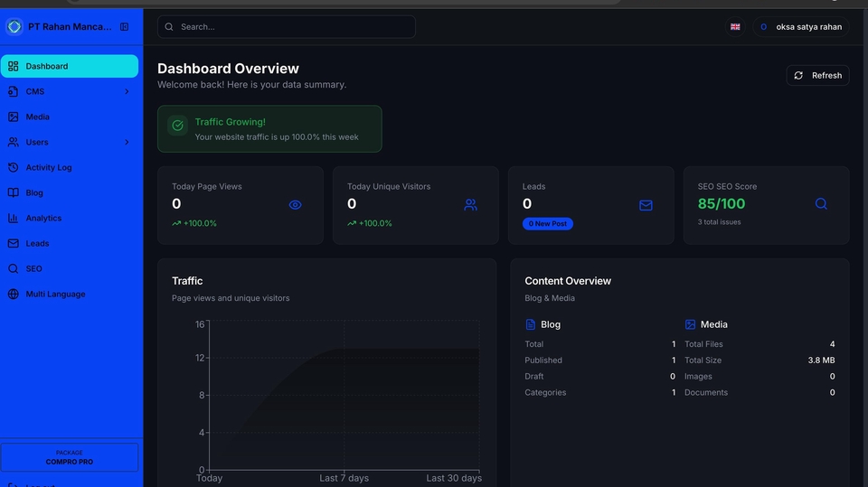
Task: Click the Media image icon in sidebar
Action: (14, 117)
